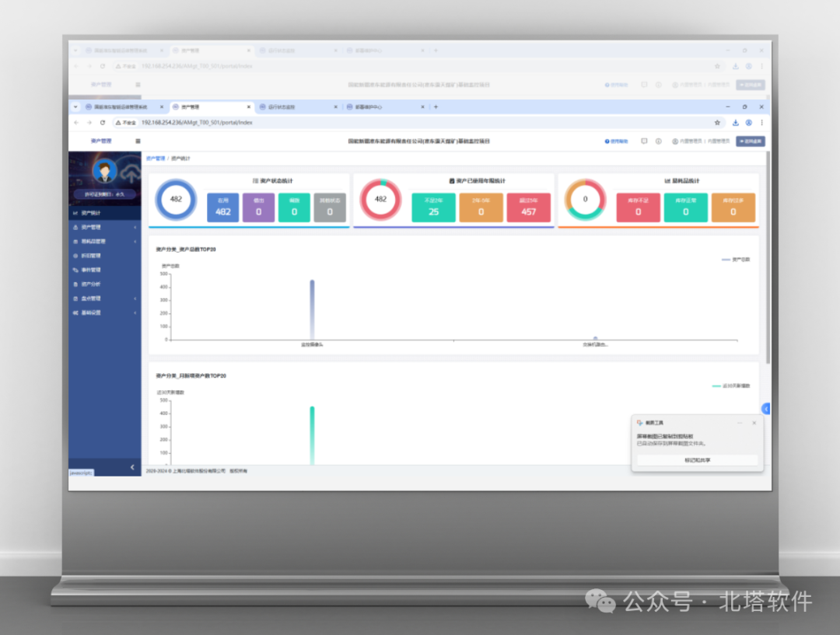Open the browser three-dot menu
Viewport: 840px width, 635px height.
tap(761, 123)
